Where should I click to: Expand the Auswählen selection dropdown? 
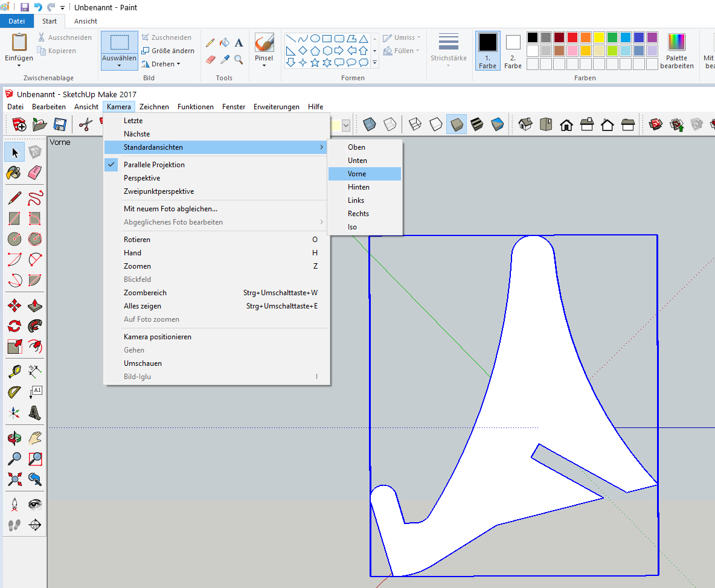pos(119,62)
